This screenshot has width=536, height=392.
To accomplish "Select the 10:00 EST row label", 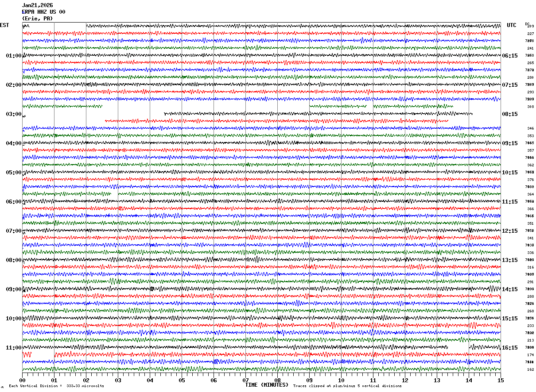I will click(14, 319).
